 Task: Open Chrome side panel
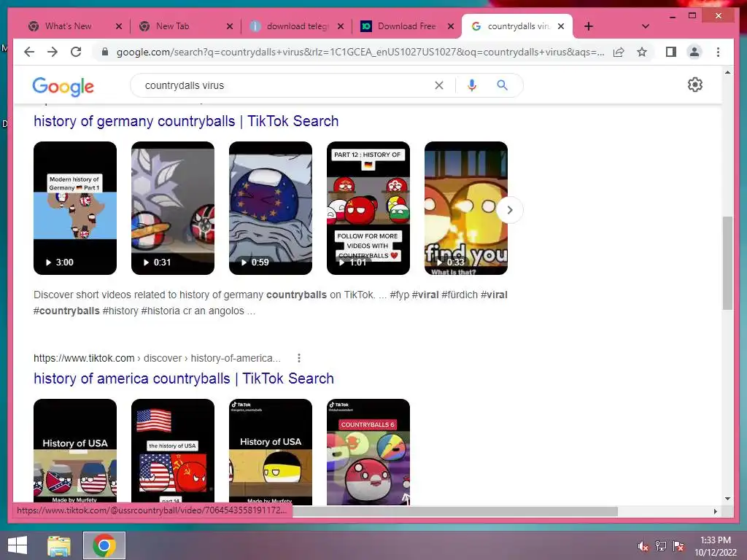(x=671, y=52)
